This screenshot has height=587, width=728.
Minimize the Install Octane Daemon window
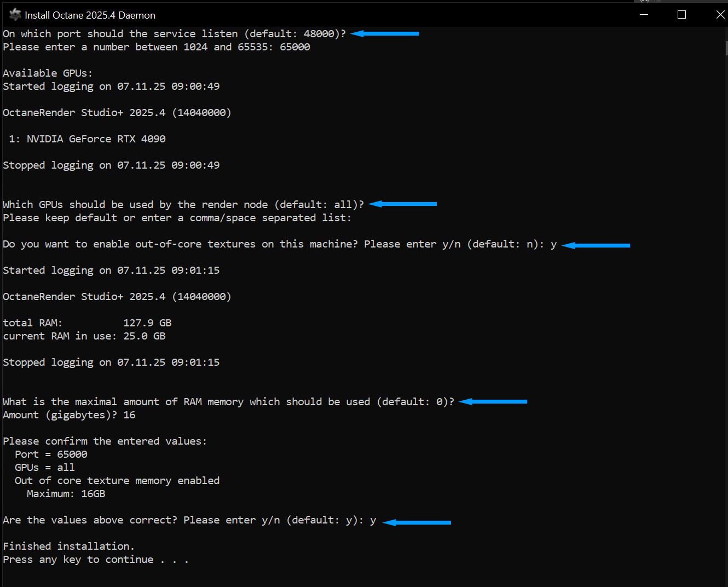pyautogui.click(x=644, y=15)
